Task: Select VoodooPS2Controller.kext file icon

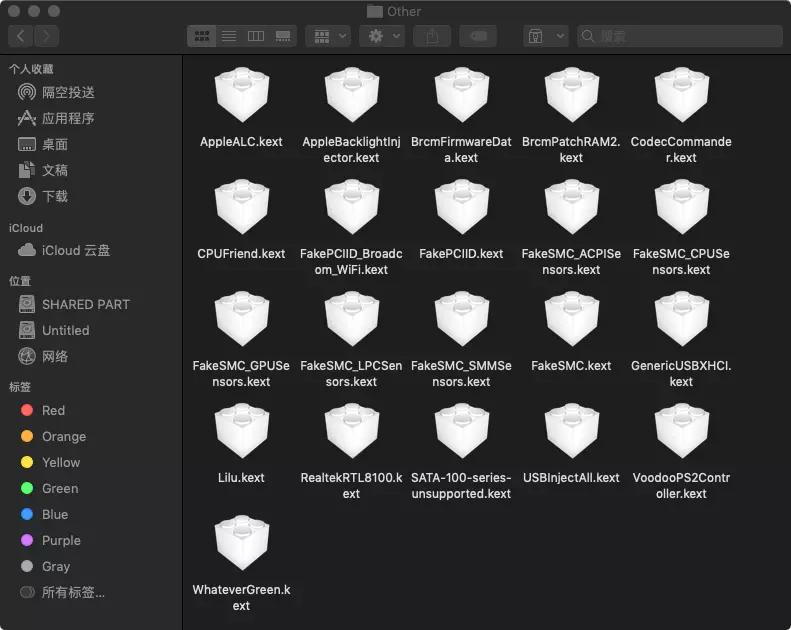Action: click(682, 430)
